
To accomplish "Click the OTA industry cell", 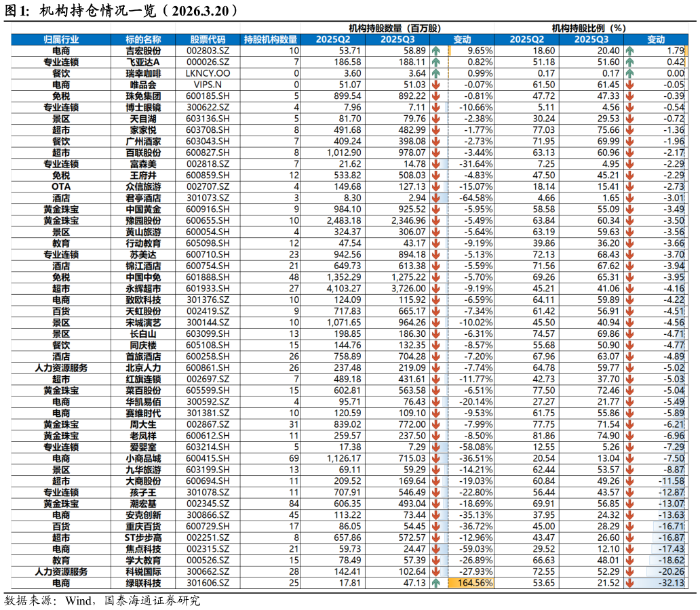I will point(61,187).
